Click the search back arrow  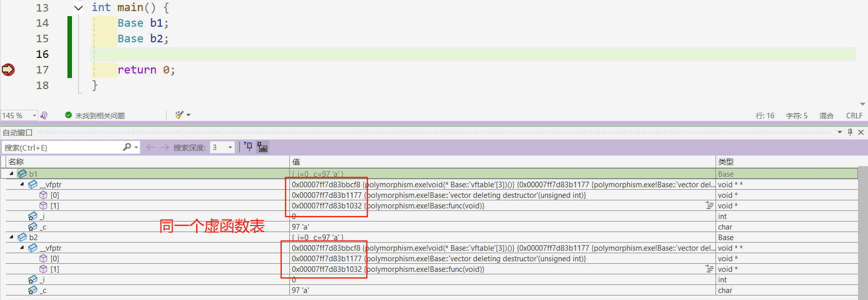(150, 147)
